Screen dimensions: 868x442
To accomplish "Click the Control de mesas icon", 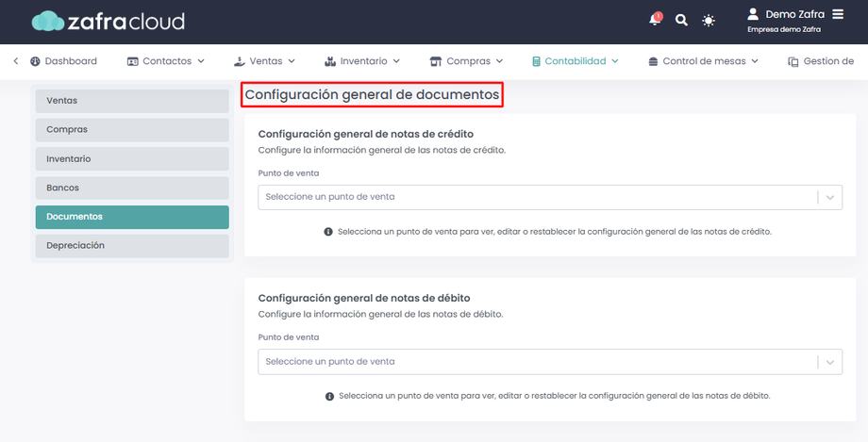I will tap(653, 61).
